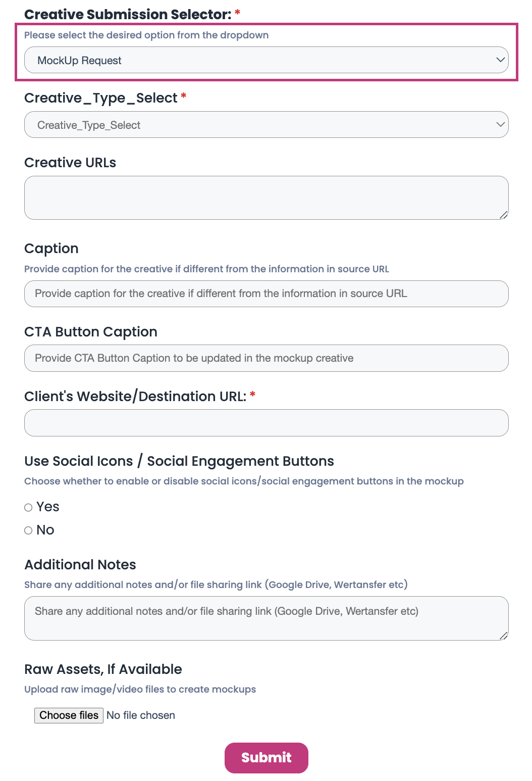The height and width of the screenshot is (781, 532).
Task: Click the Additional Notes text area resize handle
Action: tap(504, 636)
